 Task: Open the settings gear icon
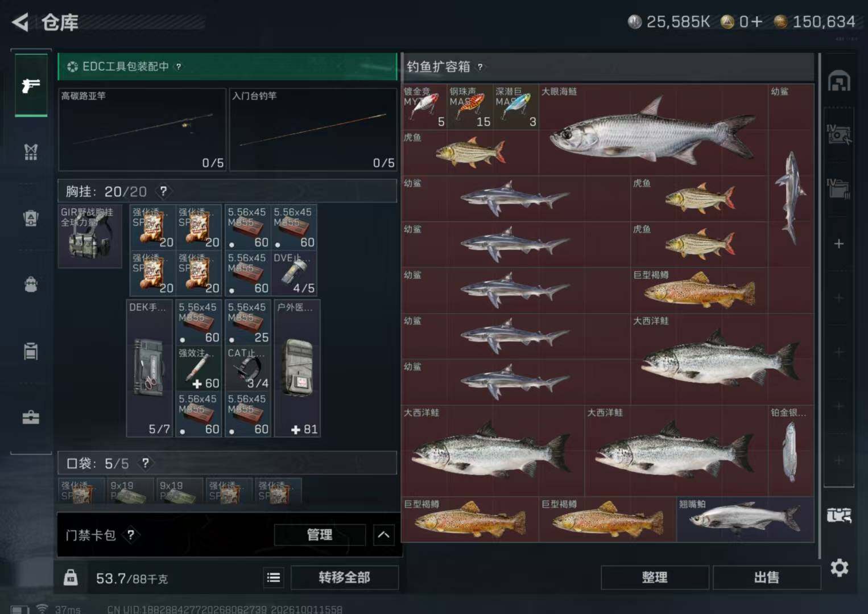[x=839, y=567]
